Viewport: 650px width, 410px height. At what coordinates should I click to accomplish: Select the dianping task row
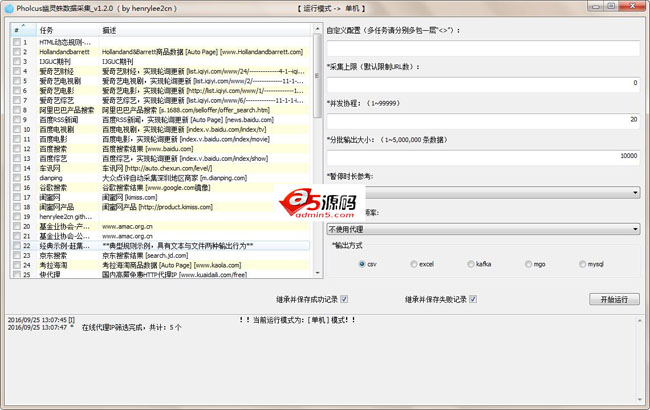point(160,178)
